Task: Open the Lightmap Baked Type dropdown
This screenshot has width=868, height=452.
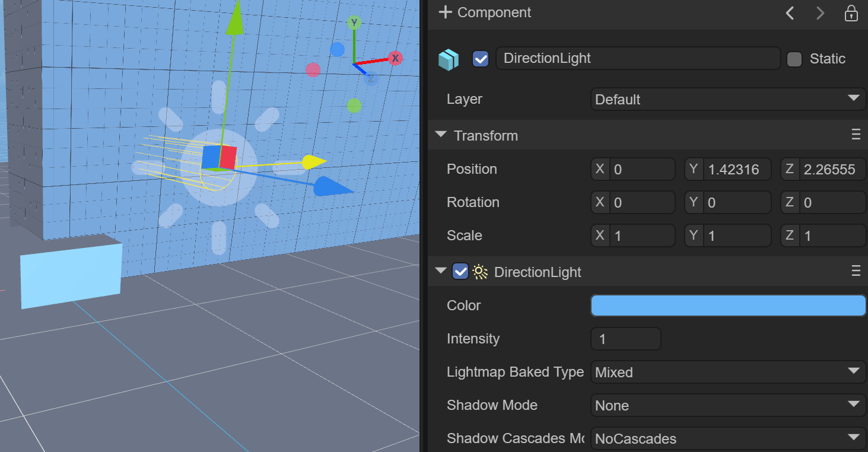Action: tap(728, 372)
